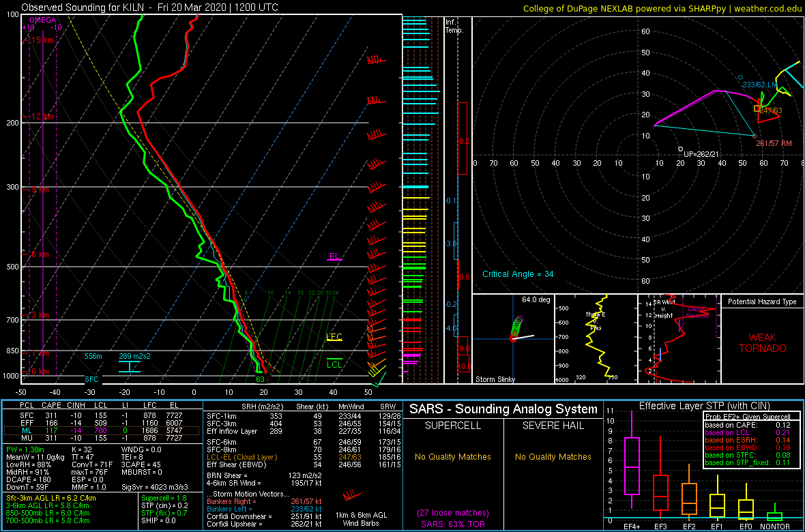The image size is (805, 532).
Task: Select the 12 km height label
Action: (42, 117)
